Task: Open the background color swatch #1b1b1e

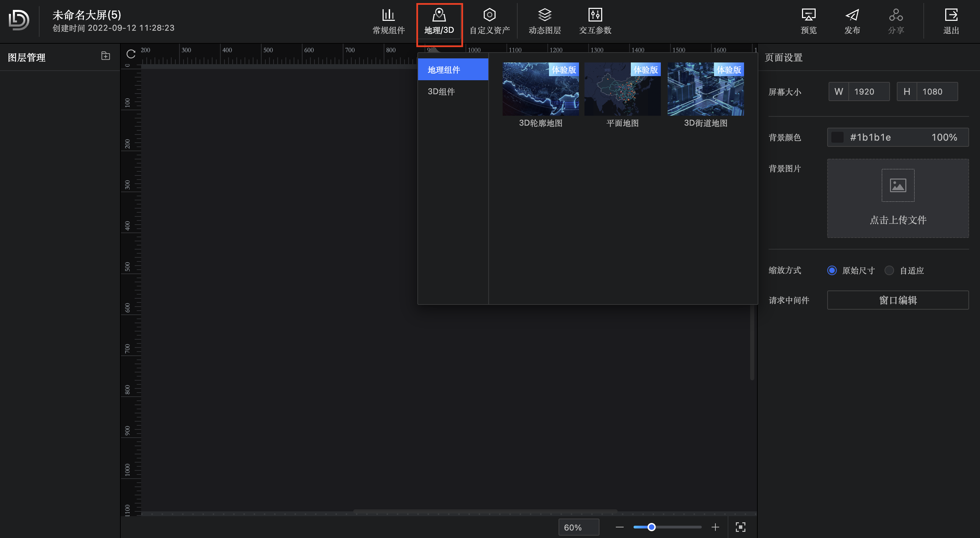Action: [x=837, y=137]
